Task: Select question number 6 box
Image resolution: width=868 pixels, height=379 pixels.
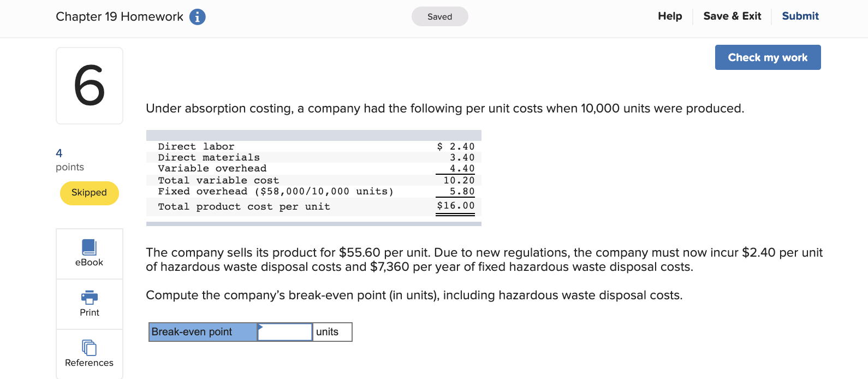Action: pyautogui.click(x=89, y=85)
